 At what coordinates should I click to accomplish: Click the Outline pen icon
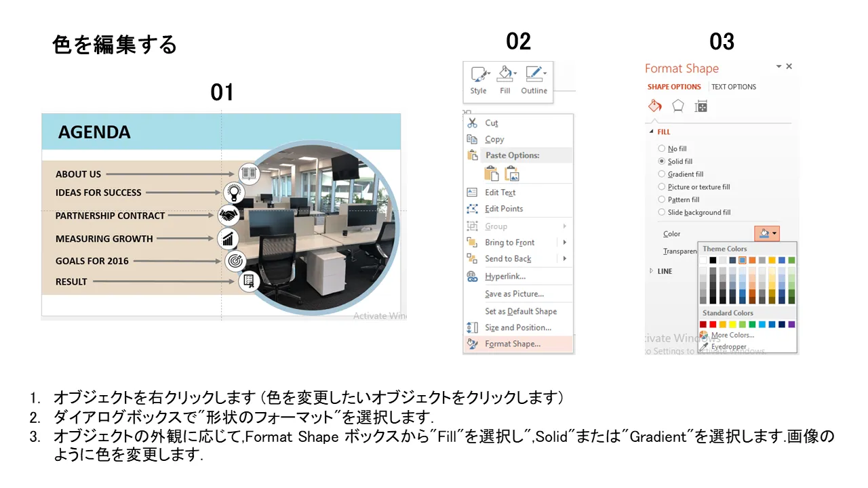point(534,75)
